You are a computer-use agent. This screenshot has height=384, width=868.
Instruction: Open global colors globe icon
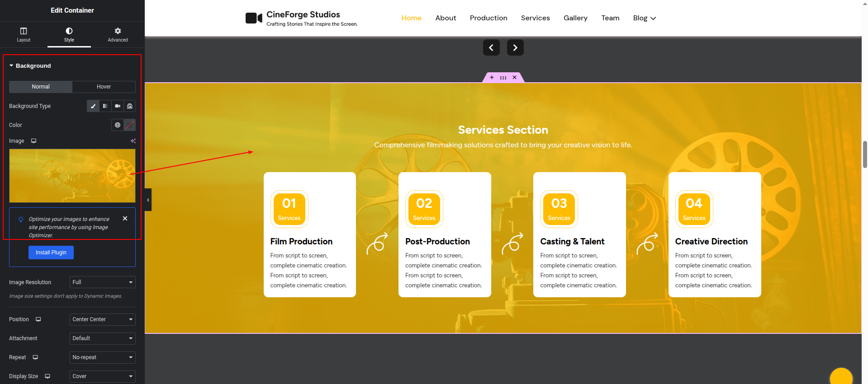(x=118, y=125)
